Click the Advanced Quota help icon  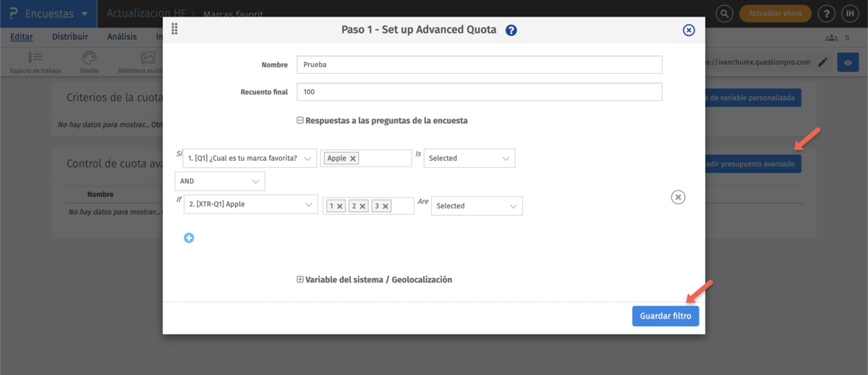(511, 30)
